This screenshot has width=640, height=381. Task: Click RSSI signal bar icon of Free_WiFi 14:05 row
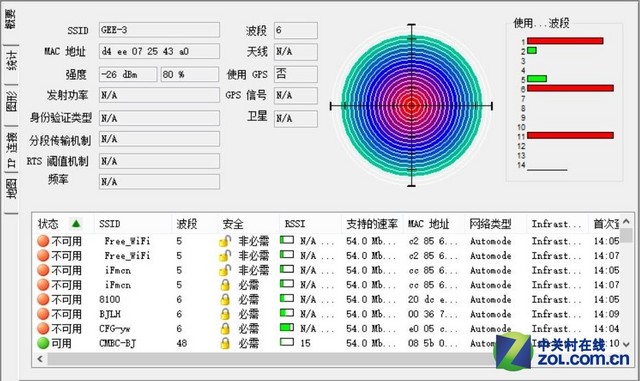click(x=287, y=240)
